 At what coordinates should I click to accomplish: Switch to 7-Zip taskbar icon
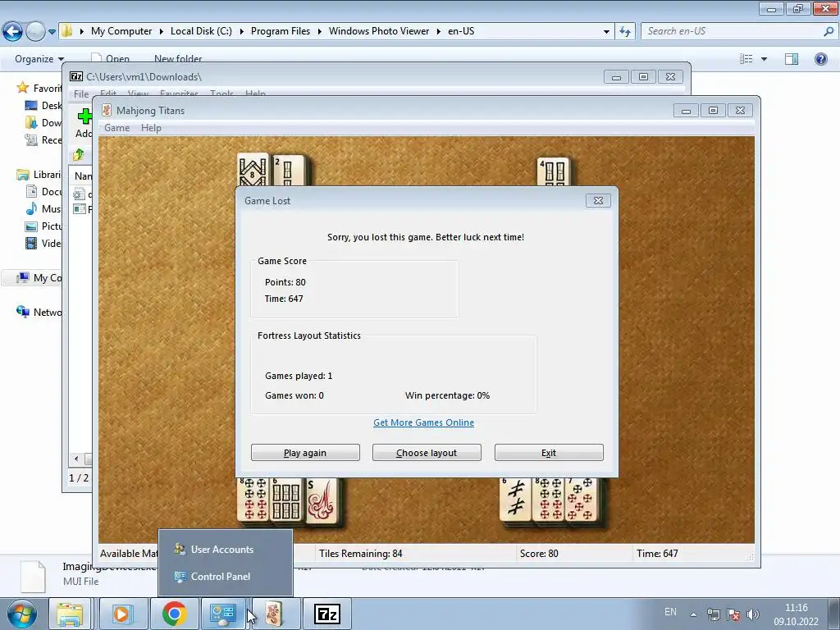pos(327,614)
